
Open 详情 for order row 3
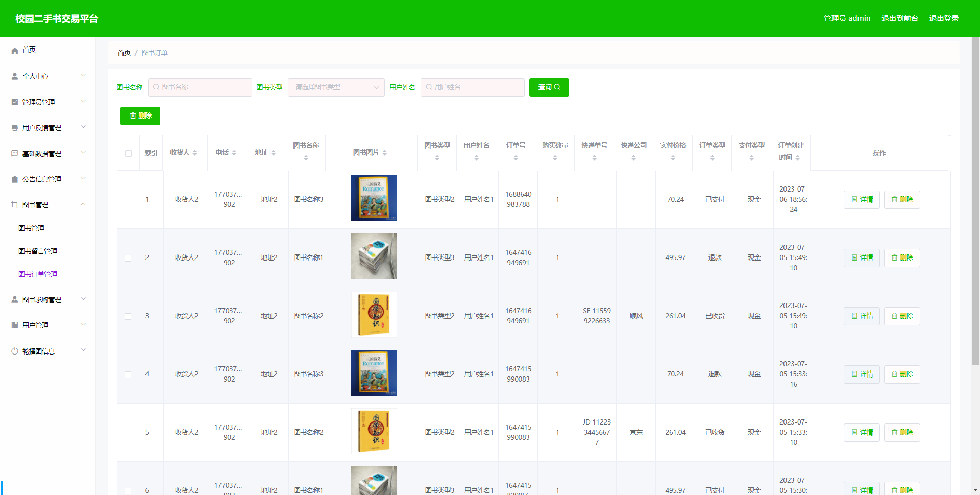tap(862, 316)
